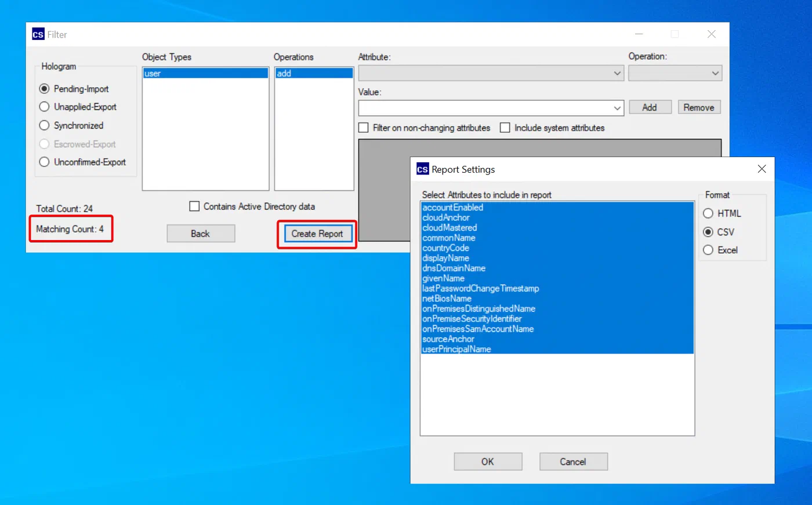812x505 pixels.
Task: Select 'add' in Operations list
Action: click(314, 74)
